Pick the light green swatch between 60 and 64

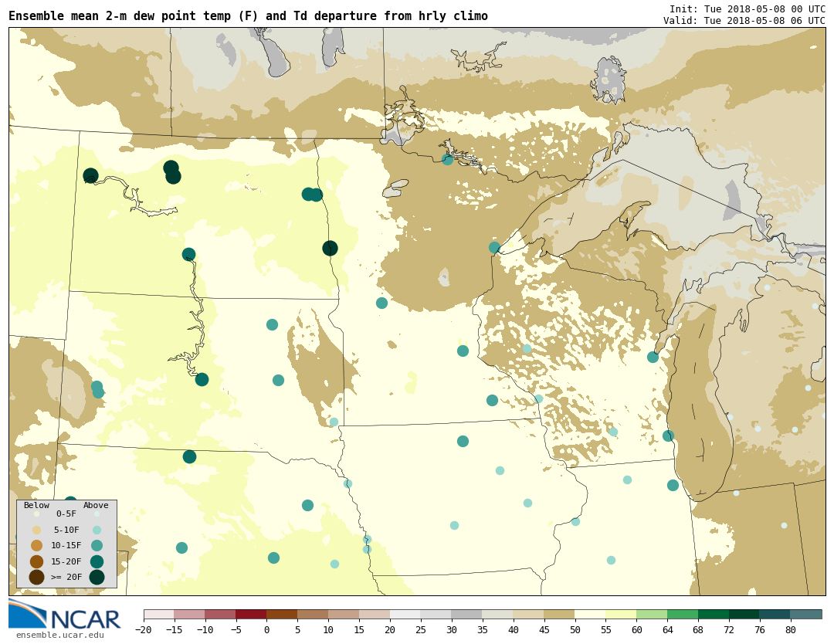tap(652, 615)
